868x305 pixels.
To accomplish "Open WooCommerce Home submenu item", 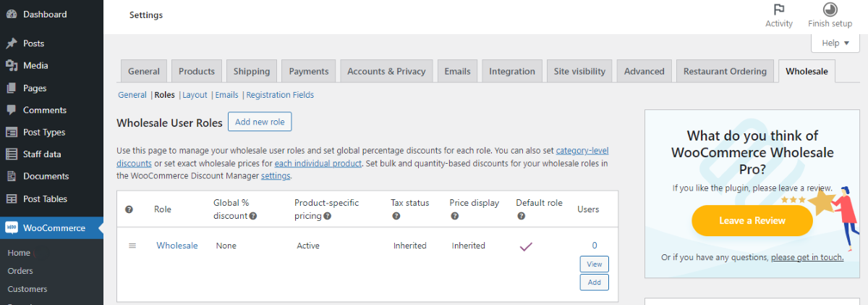I will click(19, 253).
